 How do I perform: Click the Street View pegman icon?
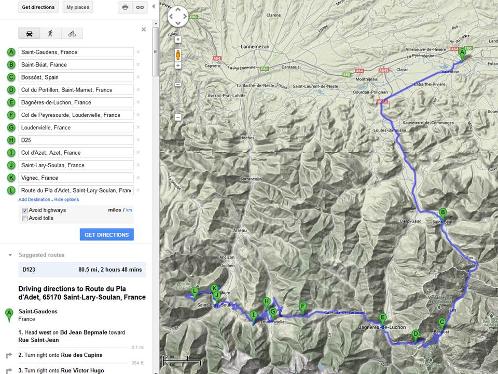coord(178,55)
